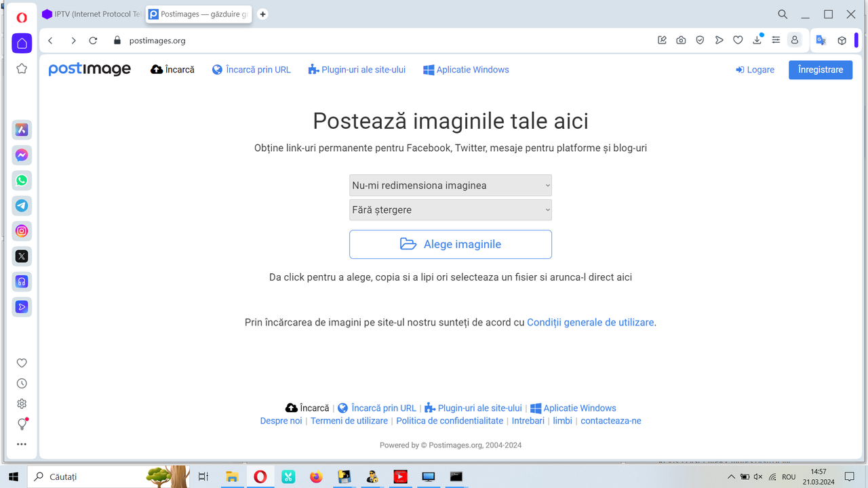
Task: Open X (Twitter) in sidebar
Action: tap(22, 256)
